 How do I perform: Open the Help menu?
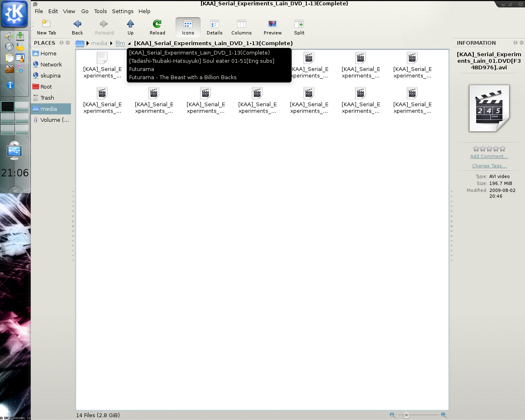click(144, 11)
